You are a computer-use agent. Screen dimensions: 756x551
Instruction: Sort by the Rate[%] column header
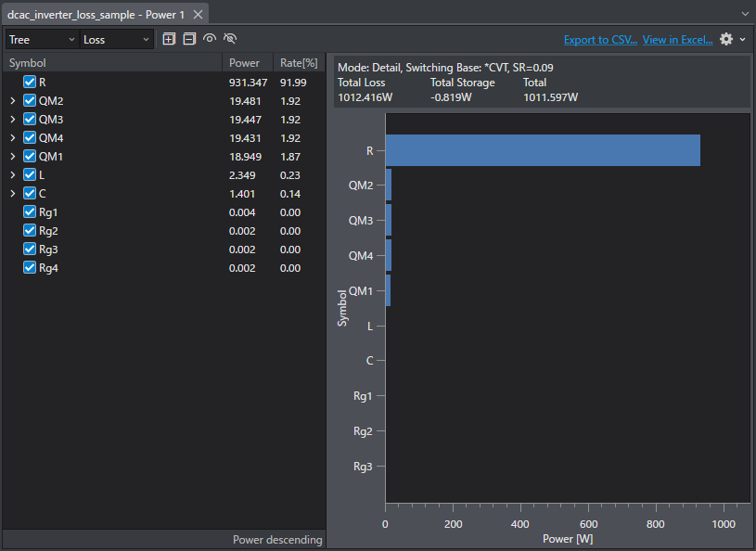pos(298,63)
